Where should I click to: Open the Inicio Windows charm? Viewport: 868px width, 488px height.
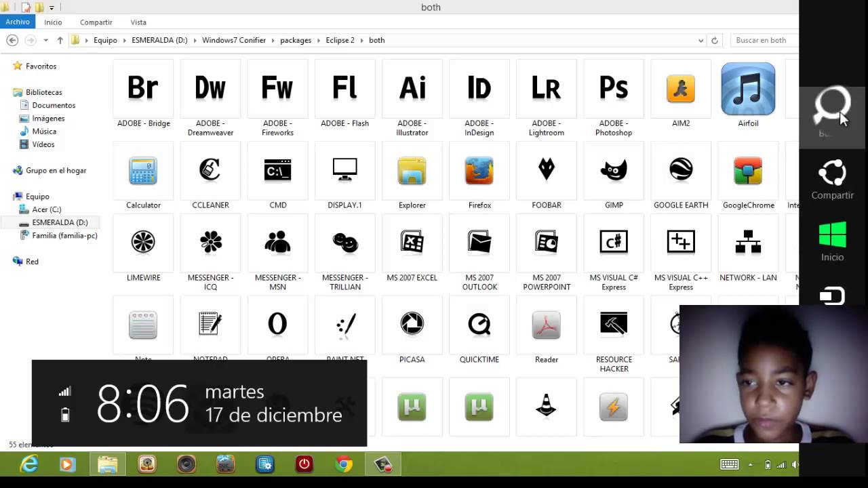[833, 241]
